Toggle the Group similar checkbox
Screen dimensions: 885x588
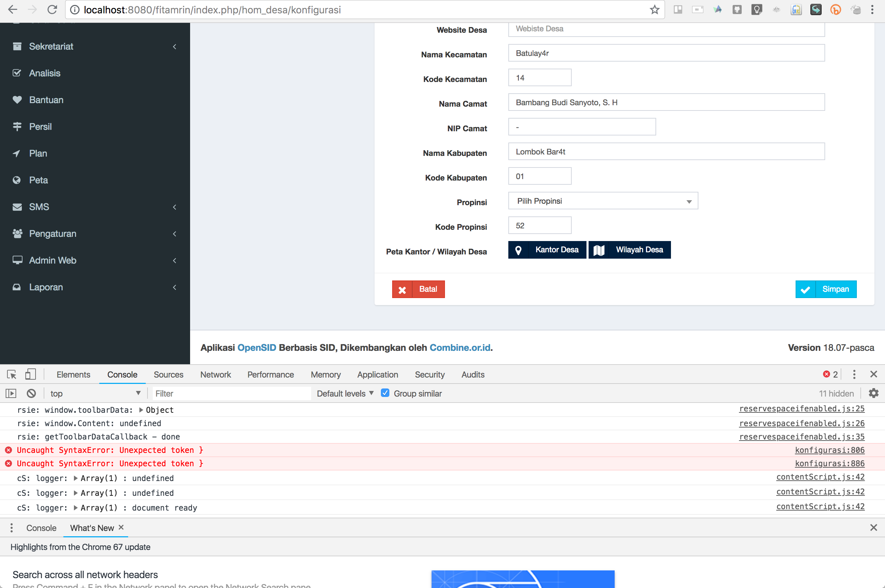(x=385, y=393)
